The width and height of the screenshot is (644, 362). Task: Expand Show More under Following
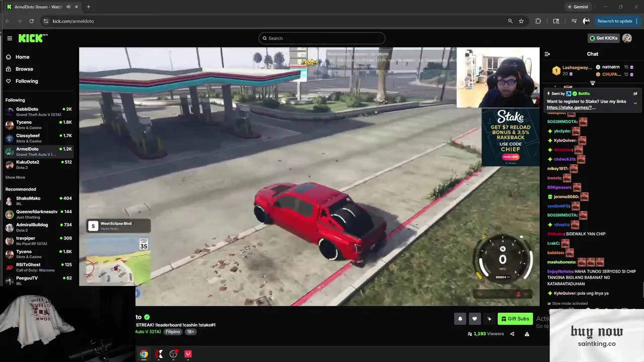(x=15, y=177)
